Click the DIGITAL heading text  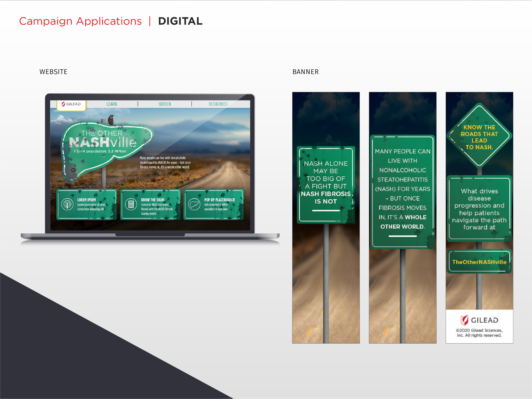coord(180,21)
